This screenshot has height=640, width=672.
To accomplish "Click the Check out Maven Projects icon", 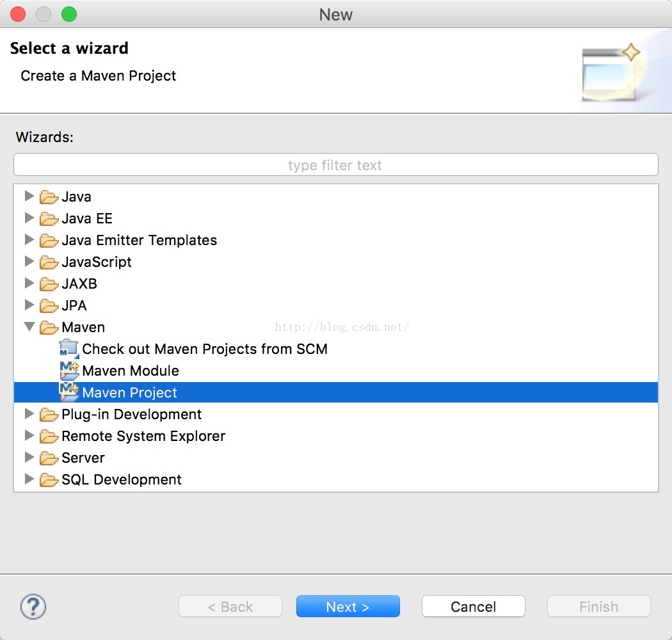I will point(69,349).
